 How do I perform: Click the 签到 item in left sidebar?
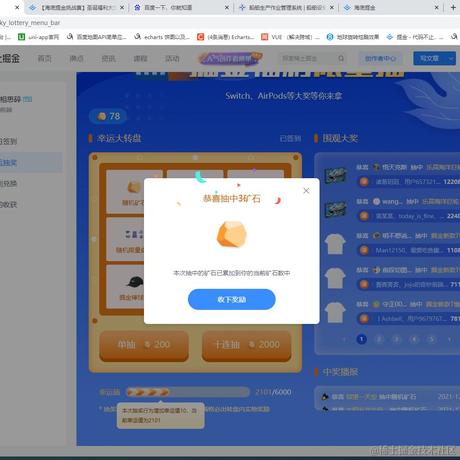pyautogui.click(x=9, y=141)
